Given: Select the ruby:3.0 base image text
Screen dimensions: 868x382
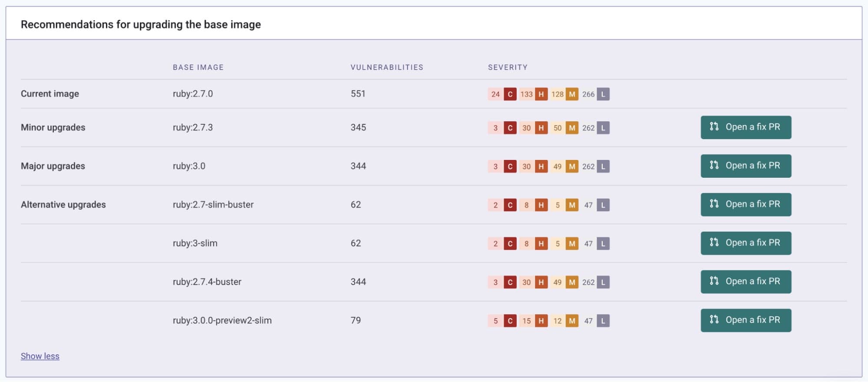Looking at the screenshot, I should click(189, 166).
